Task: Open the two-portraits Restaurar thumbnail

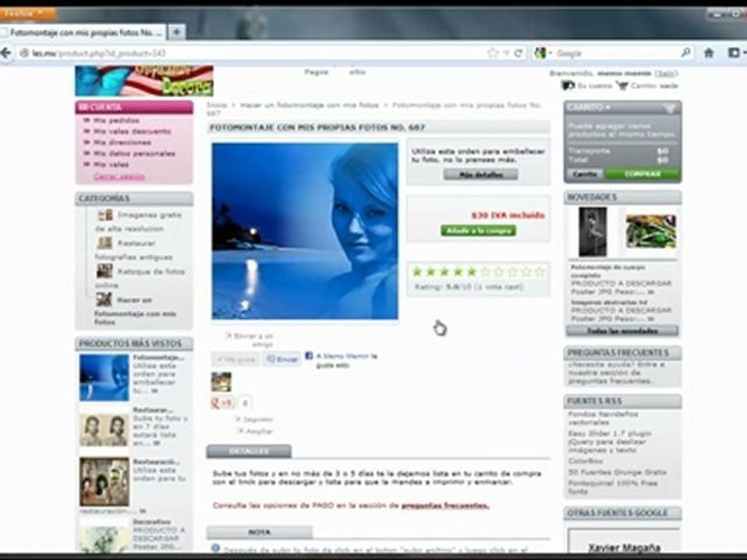Action: (x=104, y=430)
